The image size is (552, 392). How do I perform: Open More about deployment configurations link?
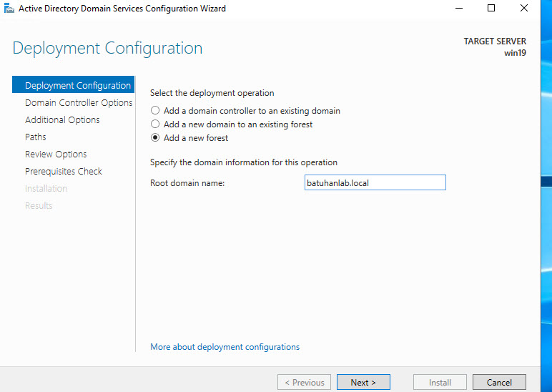coord(225,347)
